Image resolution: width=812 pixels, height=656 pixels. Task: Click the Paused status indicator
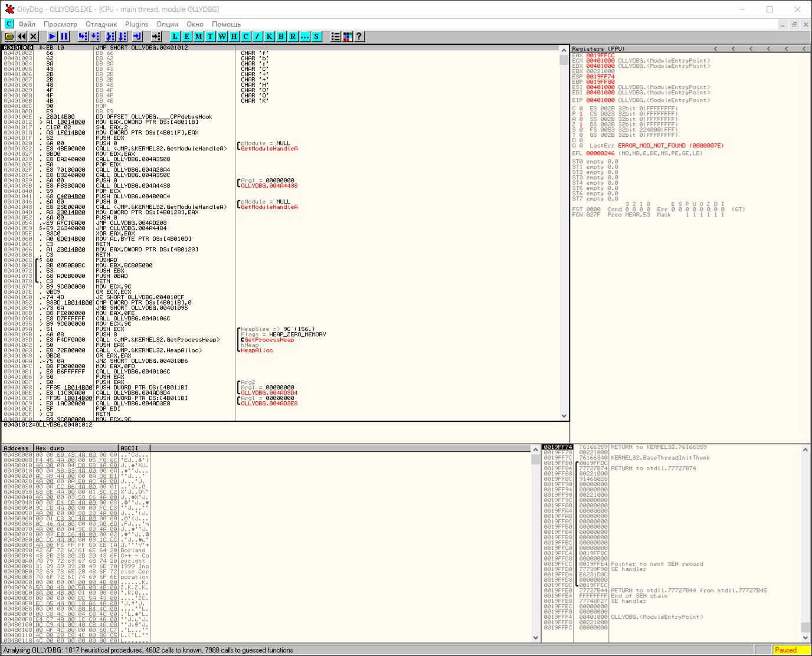click(791, 650)
